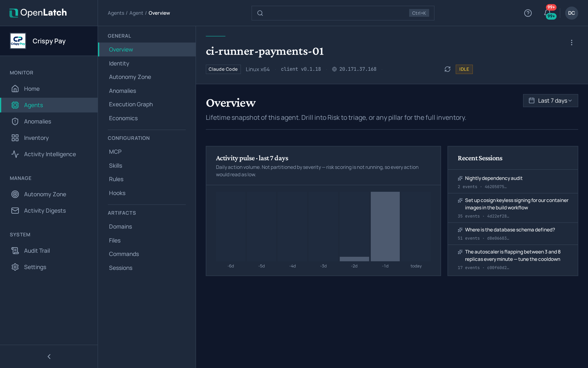This screenshot has width=588, height=368.
Task: Select Identity in the General section
Action: (x=147, y=63)
